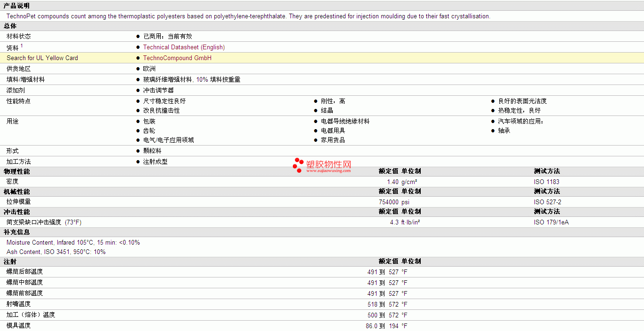Select the 补充信息 section header

pyautogui.click(x=16, y=232)
